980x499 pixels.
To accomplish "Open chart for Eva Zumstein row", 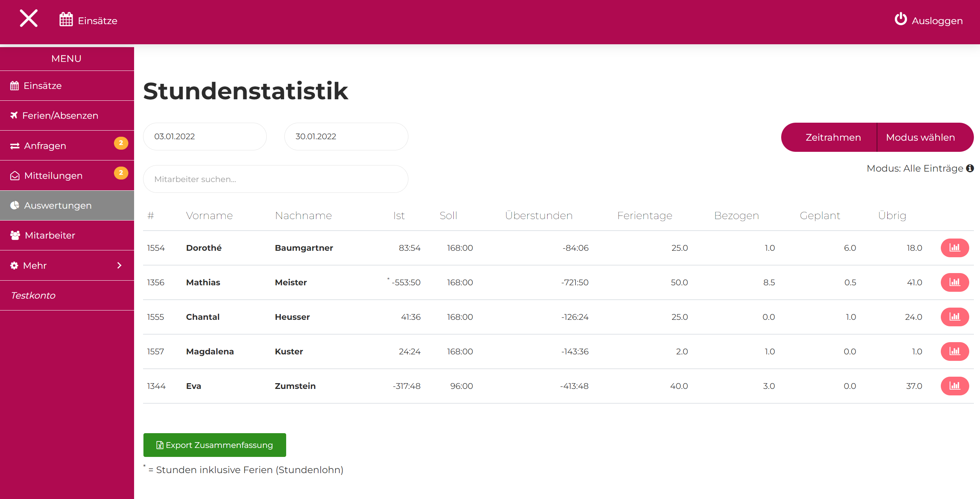I will pos(954,386).
